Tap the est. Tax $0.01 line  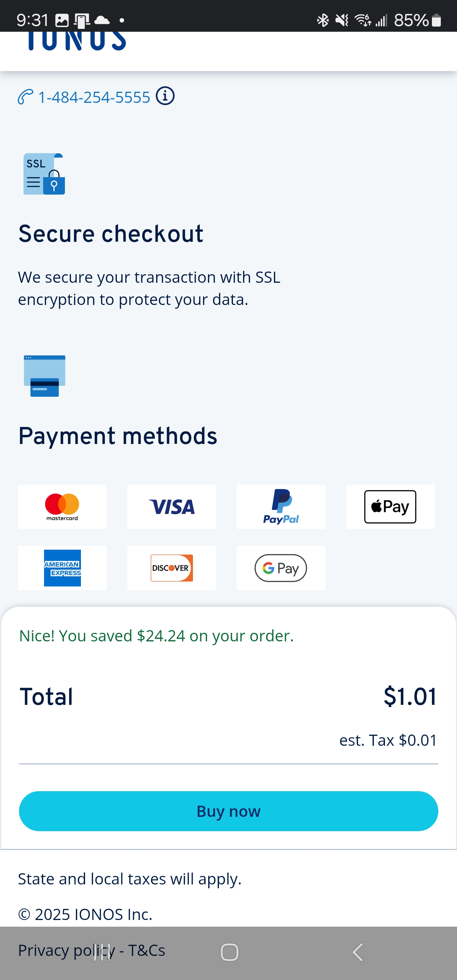tap(388, 740)
